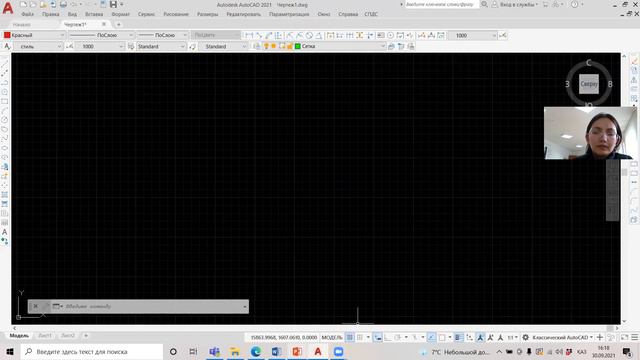640x360 pixels.
Task: Click the Linear dimension tool icon
Action: (x=249, y=36)
